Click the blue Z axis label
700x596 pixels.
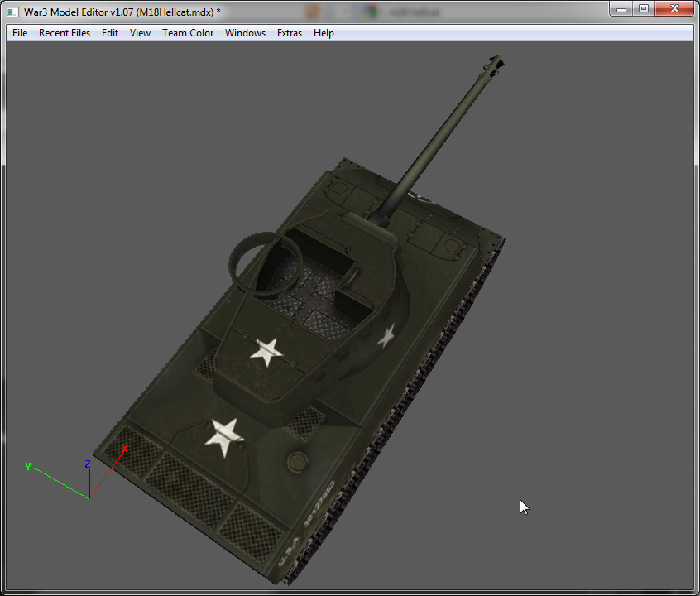(x=88, y=464)
